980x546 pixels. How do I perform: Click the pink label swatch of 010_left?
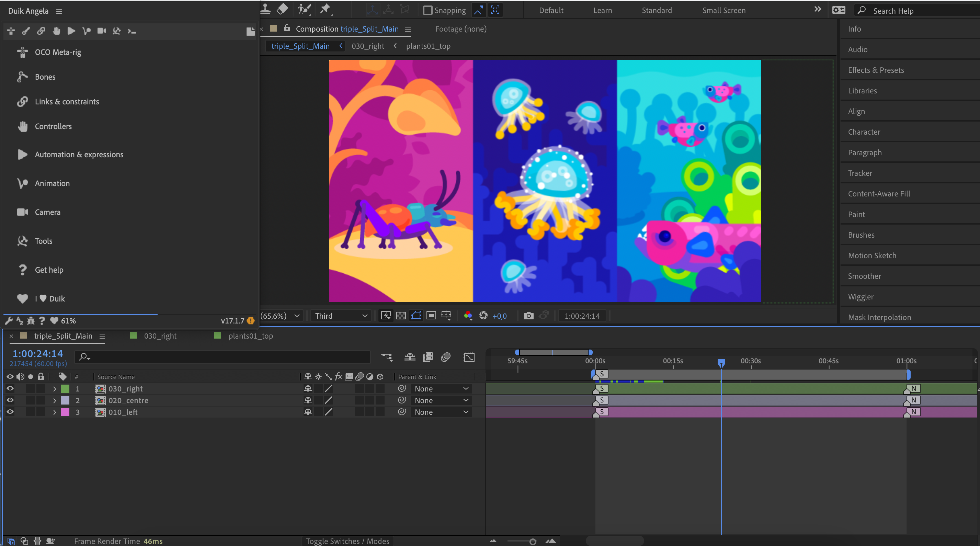click(x=66, y=412)
